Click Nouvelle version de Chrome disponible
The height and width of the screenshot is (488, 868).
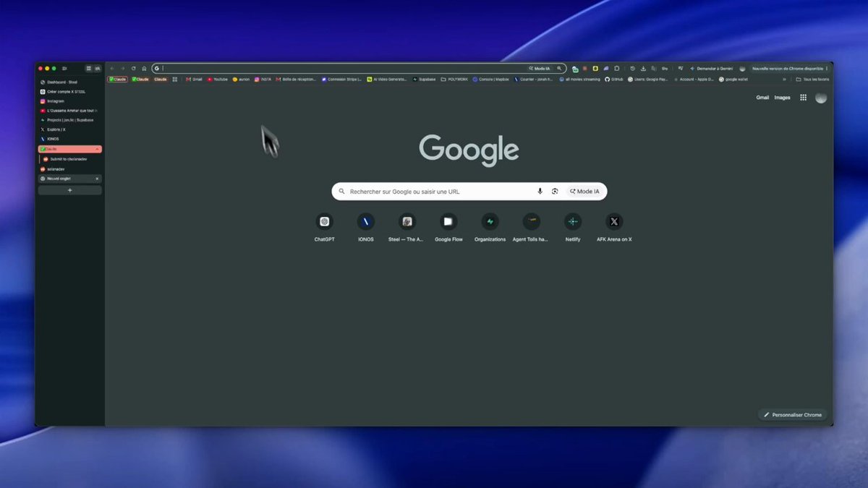pos(787,68)
